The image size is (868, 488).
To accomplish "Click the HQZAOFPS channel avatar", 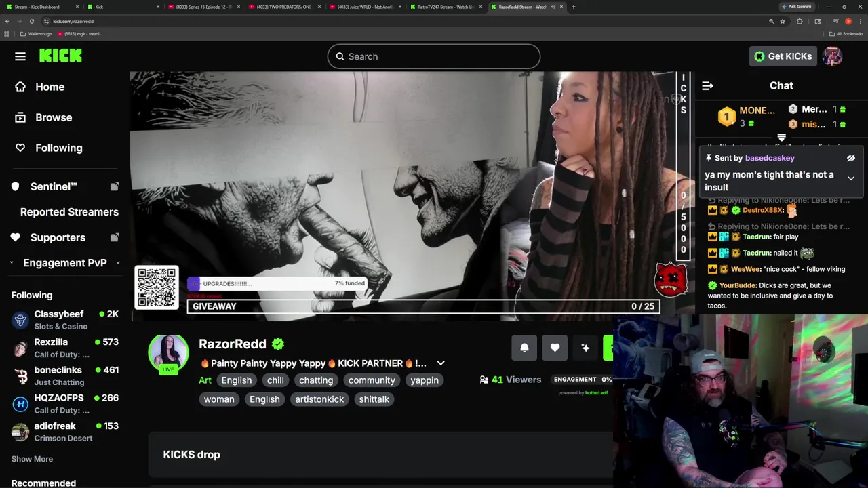I will click(21, 404).
